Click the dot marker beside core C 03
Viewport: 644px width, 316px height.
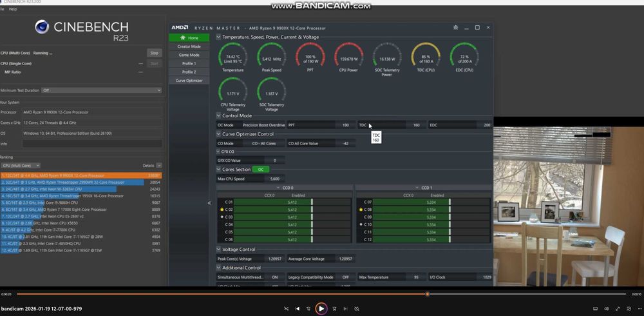222,217
